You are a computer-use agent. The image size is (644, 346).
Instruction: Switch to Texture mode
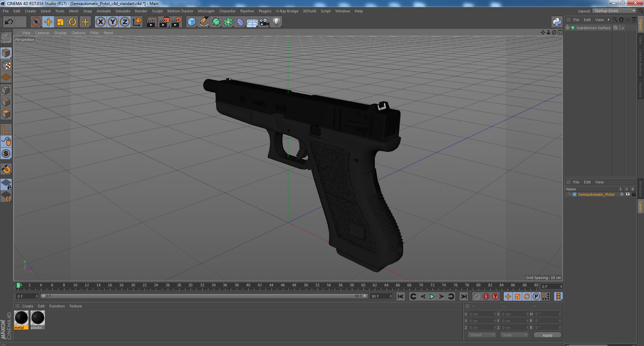(x=6, y=65)
